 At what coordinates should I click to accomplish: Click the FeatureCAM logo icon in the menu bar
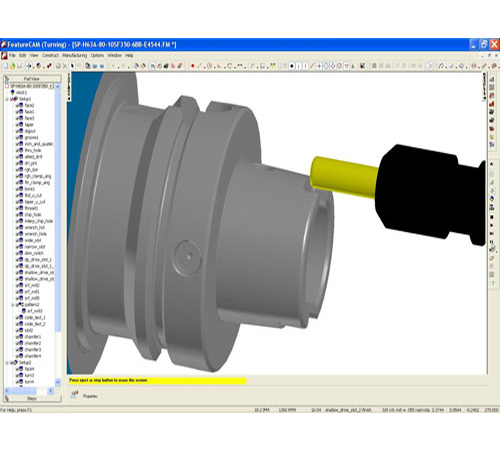pos(4,55)
